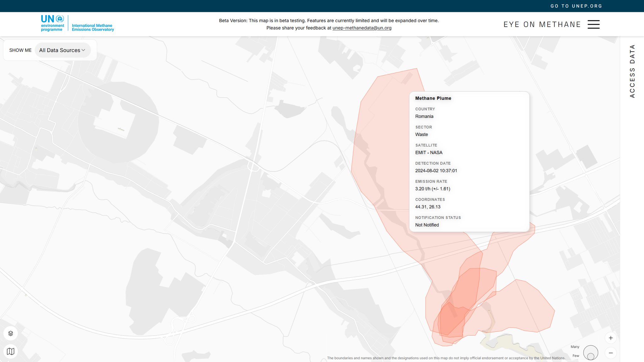Zoom in with the plus button
644x362 pixels.
pos(611,338)
